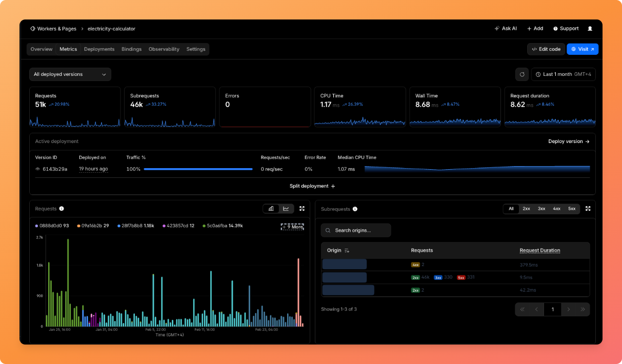622x364 pixels.
Task: Click the Edit code button
Action: pos(546,49)
